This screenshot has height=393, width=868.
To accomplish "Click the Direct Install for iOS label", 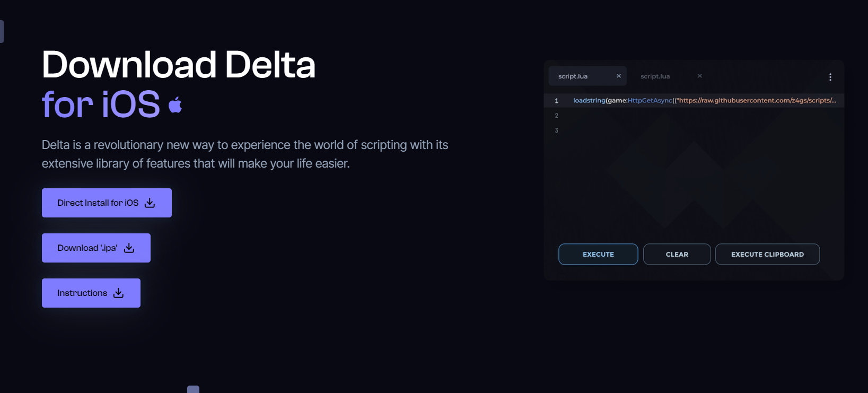I will (98, 203).
